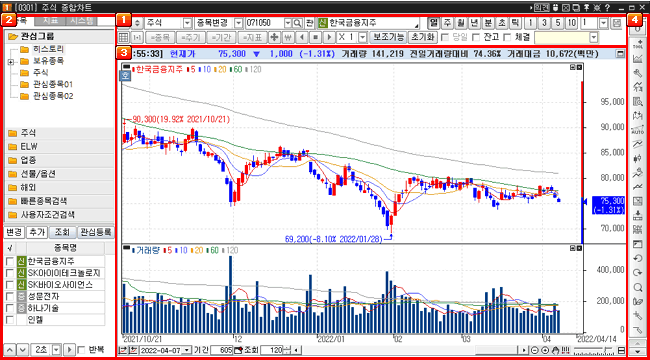
Task: Click the redo arrow in the right toolbar
Action: click(x=638, y=273)
